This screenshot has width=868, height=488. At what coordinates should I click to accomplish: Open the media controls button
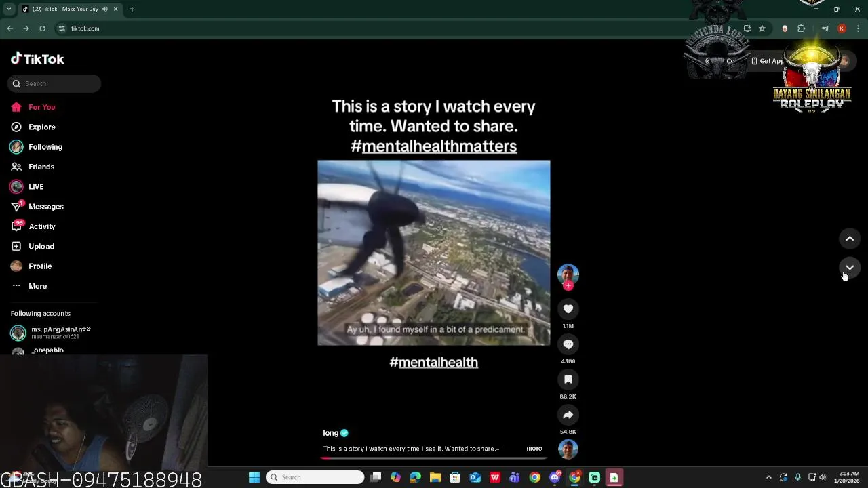[x=825, y=28]
